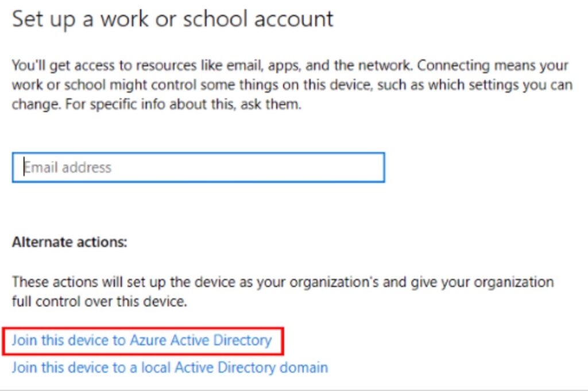588x391 pixels.
Task: Click the 'Alternate actions:' bold label
Action: tap(69, 242)
